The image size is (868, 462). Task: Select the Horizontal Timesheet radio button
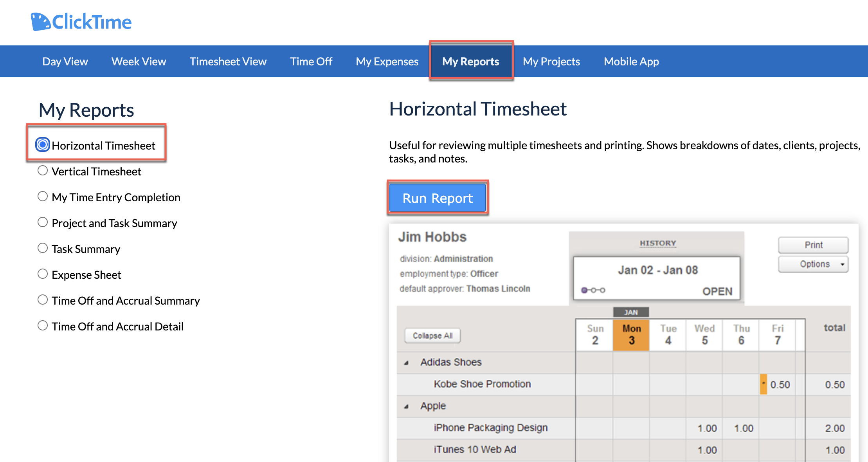[x=43, y=145]
